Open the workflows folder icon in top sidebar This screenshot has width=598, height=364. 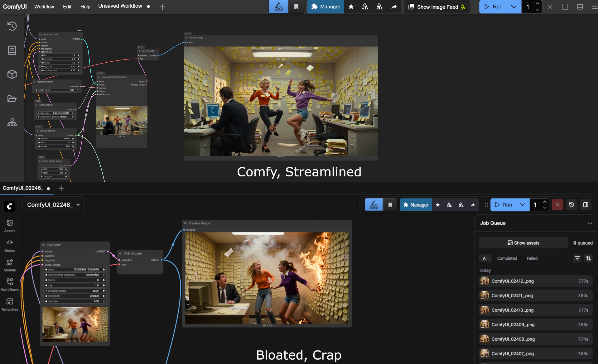click(12, 99)
